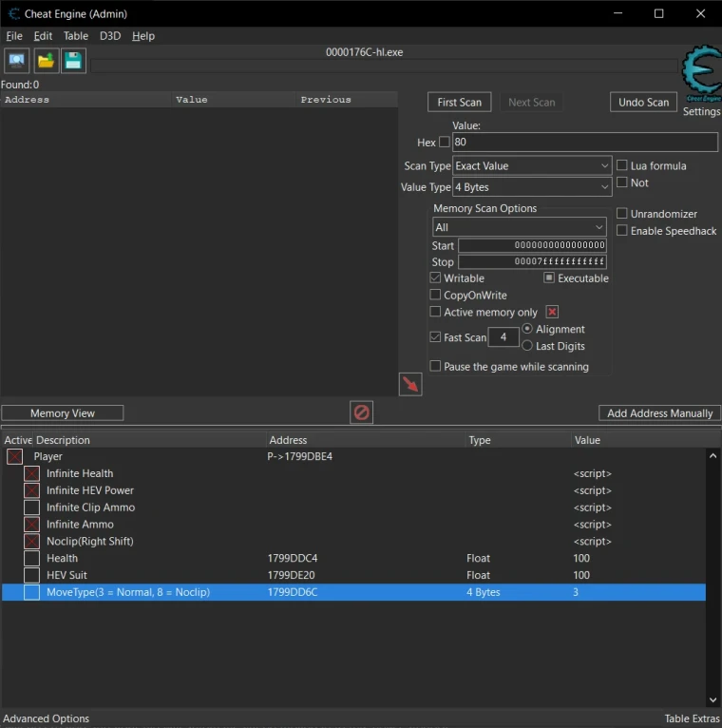722x728 pixels.
Task: Toggle the Executable checkbox
Action: click(x=549, y=278)
